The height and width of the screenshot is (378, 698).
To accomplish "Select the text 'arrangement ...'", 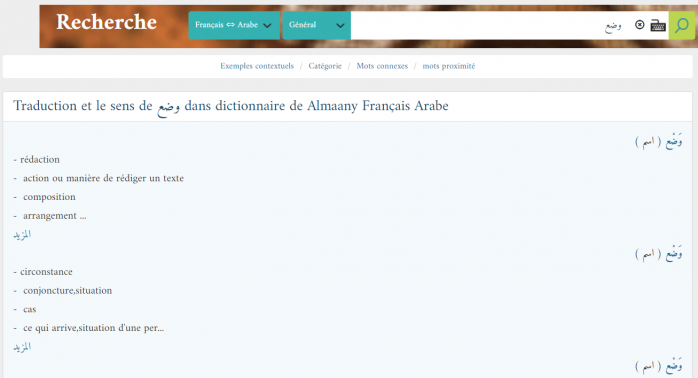I will click(55, 215).
